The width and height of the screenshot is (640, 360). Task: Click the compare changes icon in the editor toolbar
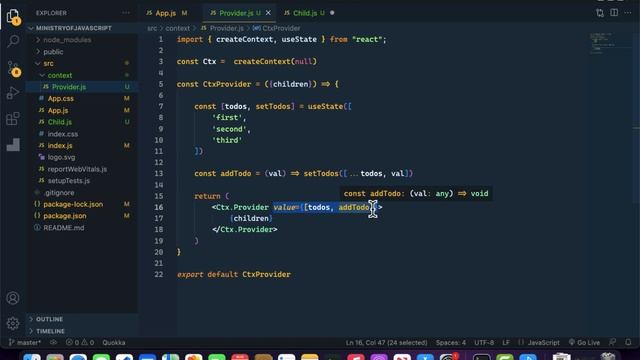600,13
